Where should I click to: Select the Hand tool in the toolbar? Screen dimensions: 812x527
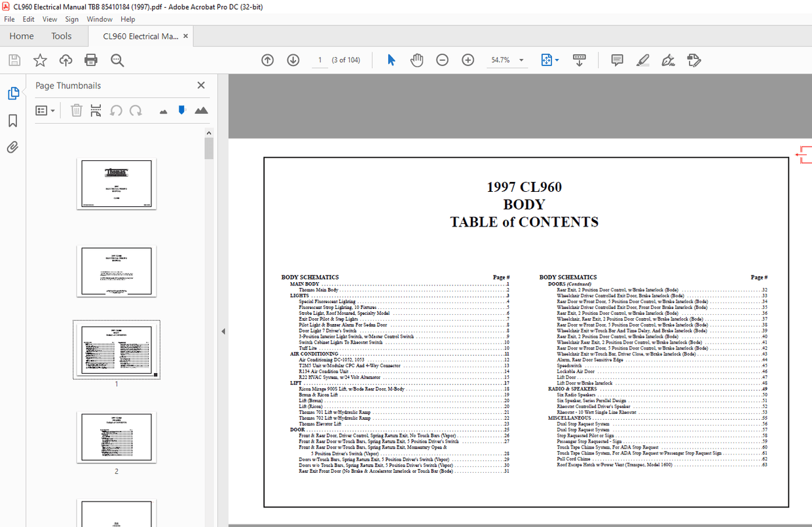pyautogui.click(x=416, y=60)
